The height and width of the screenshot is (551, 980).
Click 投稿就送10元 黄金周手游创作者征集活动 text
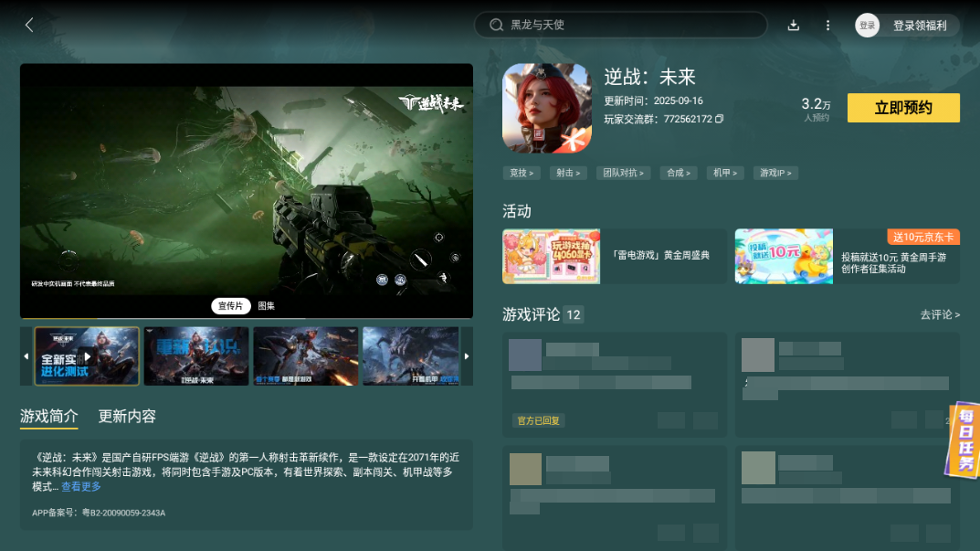point(893,262)
